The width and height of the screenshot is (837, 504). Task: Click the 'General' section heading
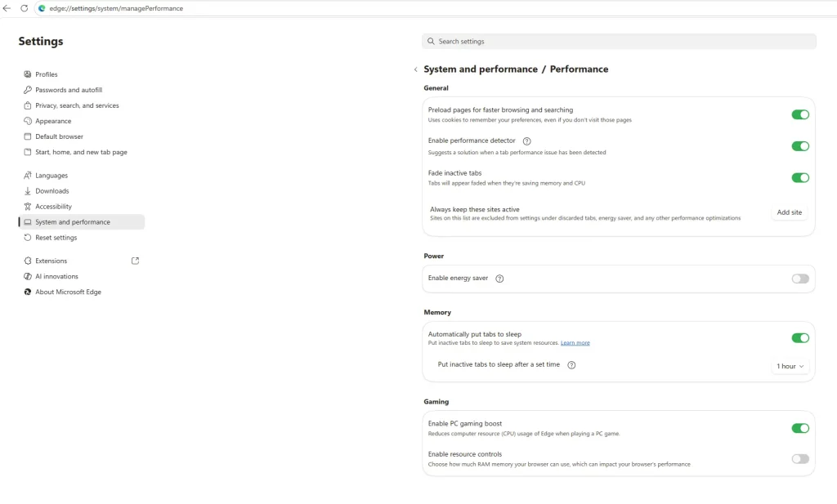coord(436,88)
